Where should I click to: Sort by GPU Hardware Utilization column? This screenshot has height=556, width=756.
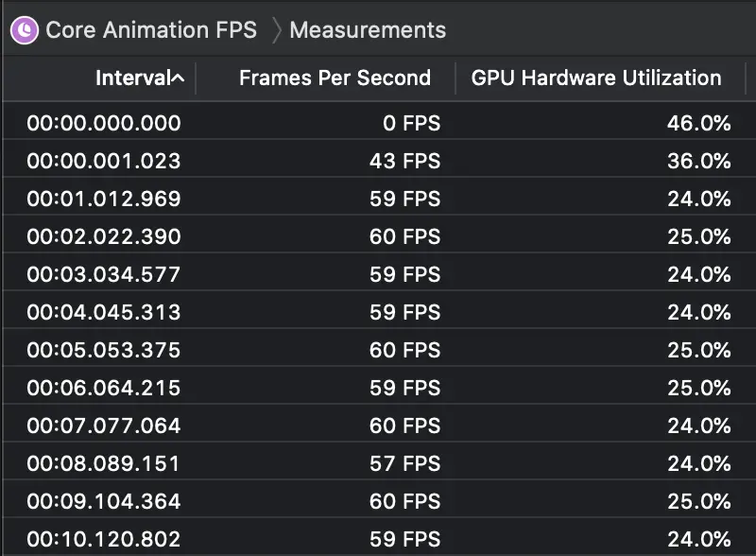pos(595,78)
